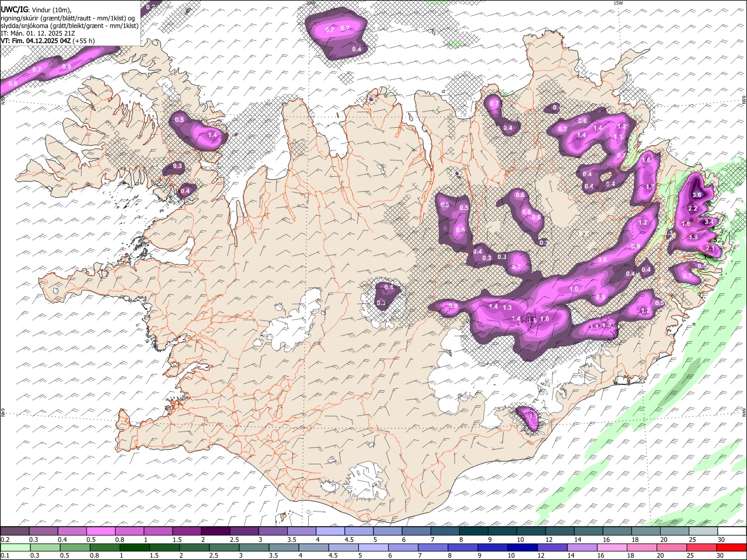Click the 15W longitude label
This screenshot has width=747, height=560.
(x=618, y=3)
